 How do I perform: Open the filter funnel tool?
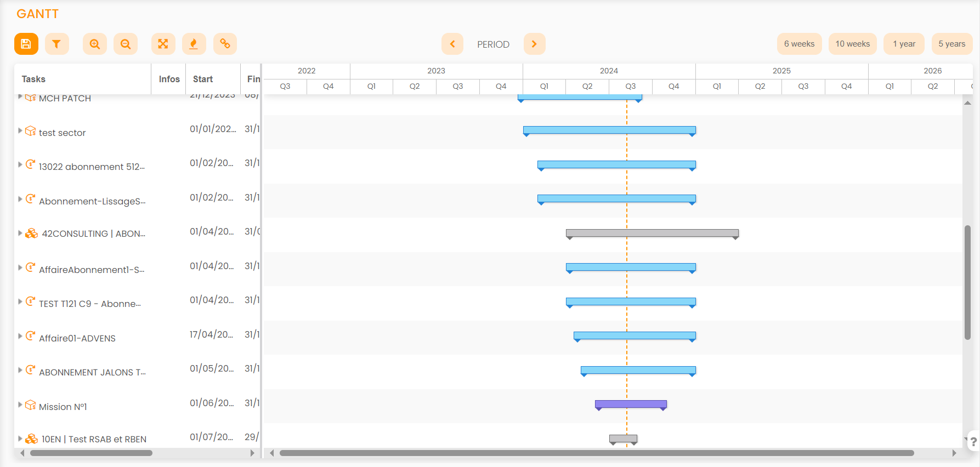tap(56, 44)
